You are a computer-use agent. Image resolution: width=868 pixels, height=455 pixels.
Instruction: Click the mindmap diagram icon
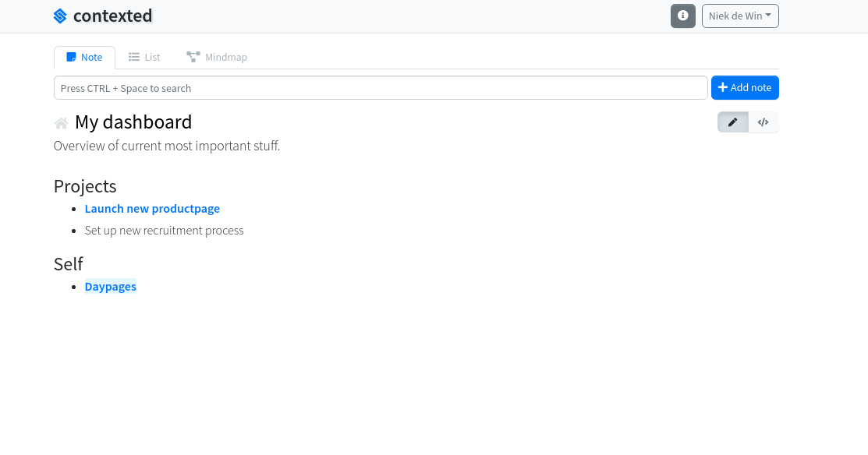click(193, 57)
